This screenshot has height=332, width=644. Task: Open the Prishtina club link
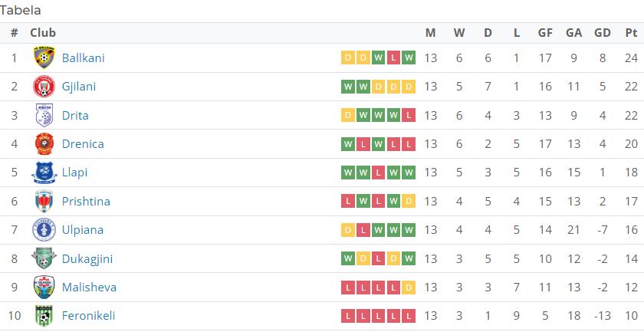pos(86,202)
